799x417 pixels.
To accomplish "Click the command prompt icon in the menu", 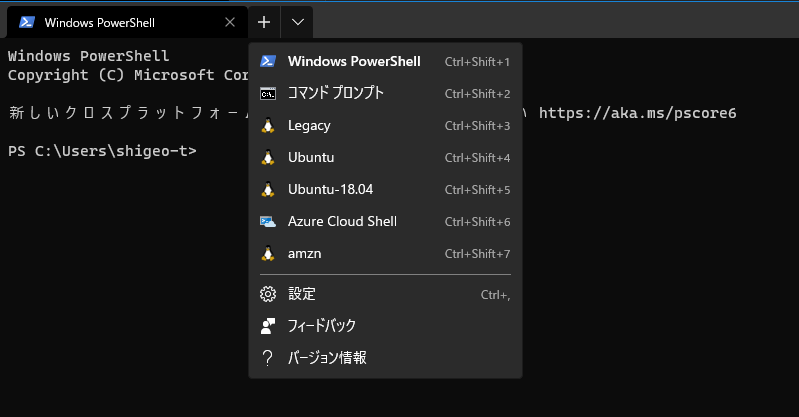I will 268,94.
